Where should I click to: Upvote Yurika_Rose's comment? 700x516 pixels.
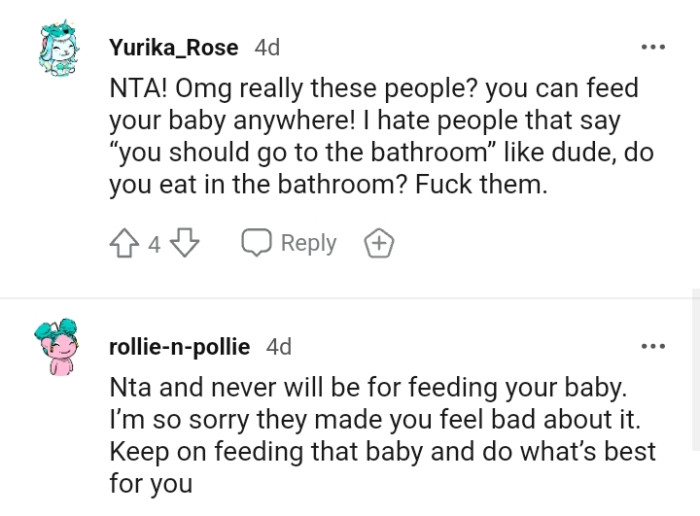click(x=126, y=244)
